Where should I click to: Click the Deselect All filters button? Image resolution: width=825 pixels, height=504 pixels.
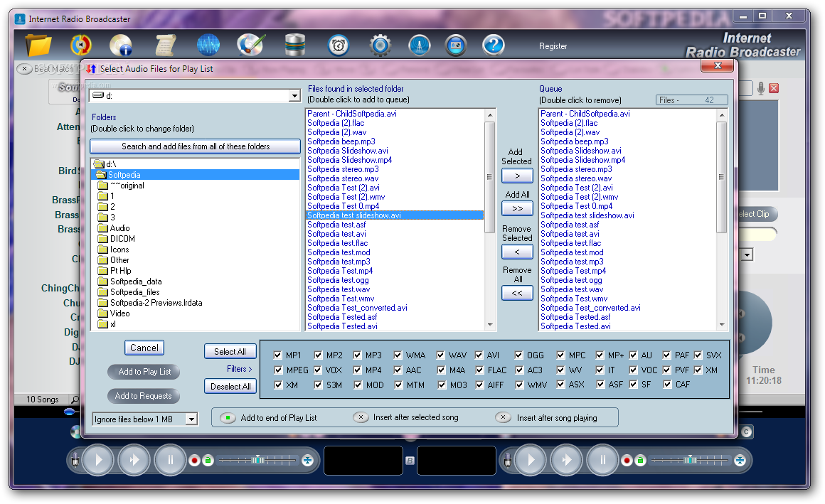230,386
